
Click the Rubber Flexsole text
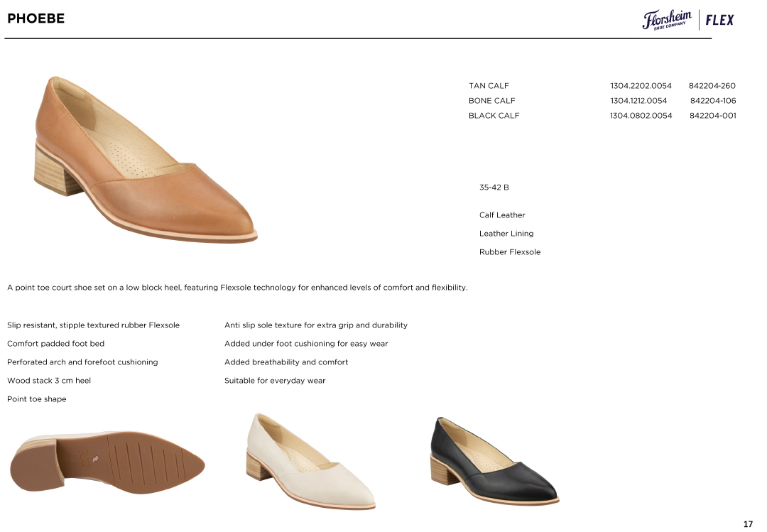point(509,252)
